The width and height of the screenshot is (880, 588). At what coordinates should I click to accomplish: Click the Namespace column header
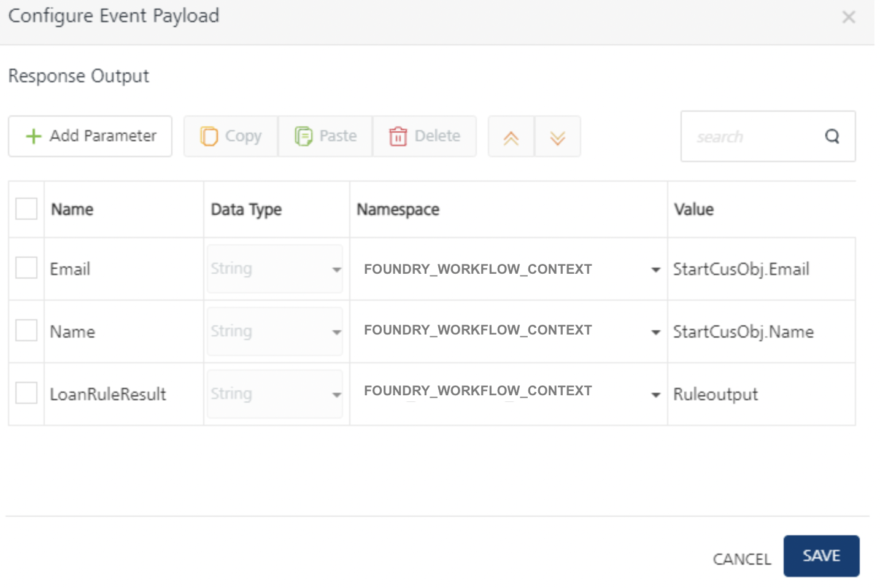click(398, 209)
